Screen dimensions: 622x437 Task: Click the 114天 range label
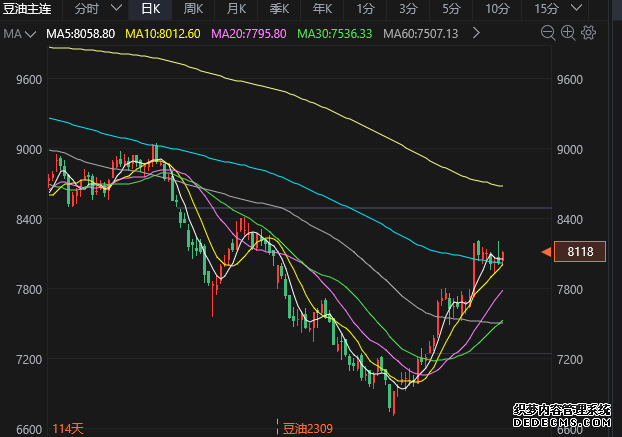pos(68,428)
